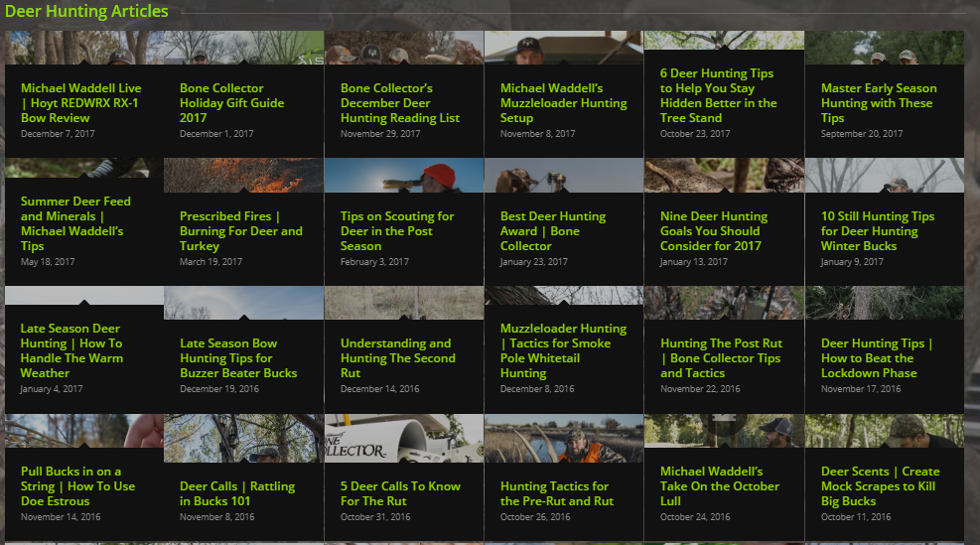Open Nine Deer Hunting Goals article
This screenshot has height=545, width=980.
click(714, 231)
